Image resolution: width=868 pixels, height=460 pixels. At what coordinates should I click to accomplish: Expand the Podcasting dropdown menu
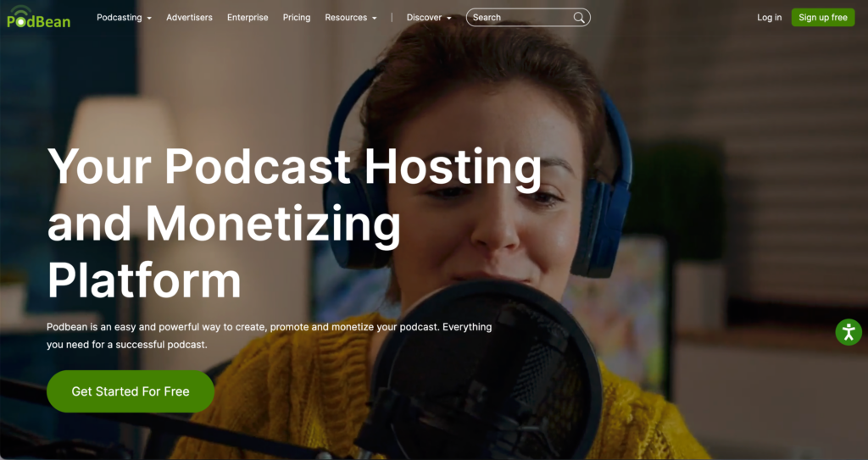[124, 18]
